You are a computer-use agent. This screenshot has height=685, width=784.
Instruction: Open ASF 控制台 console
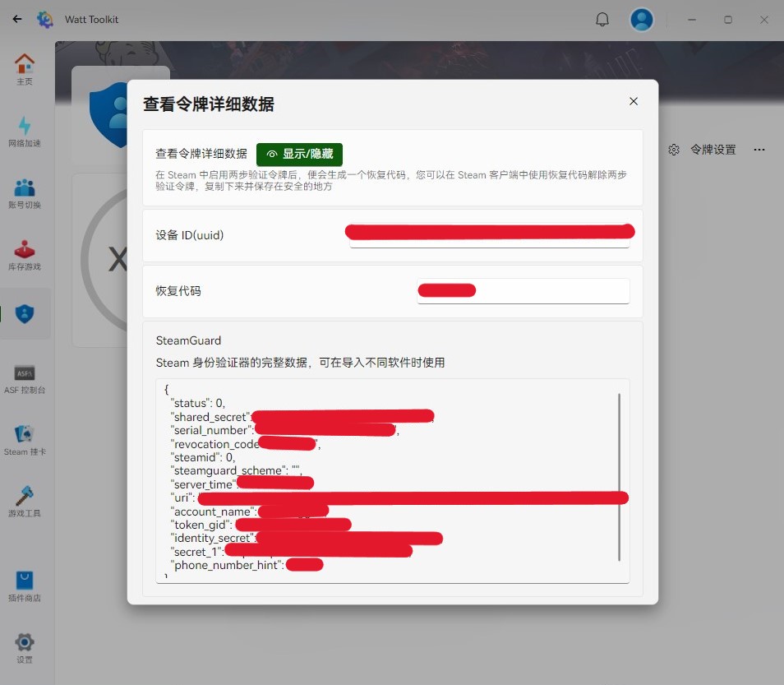[25, 378]
